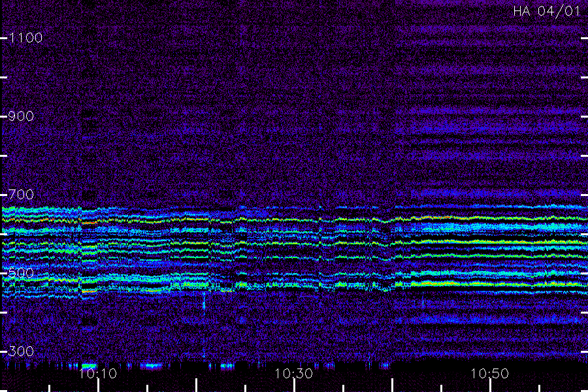
Task: Click the 900 frequency axis label
Action: point(21,116)
